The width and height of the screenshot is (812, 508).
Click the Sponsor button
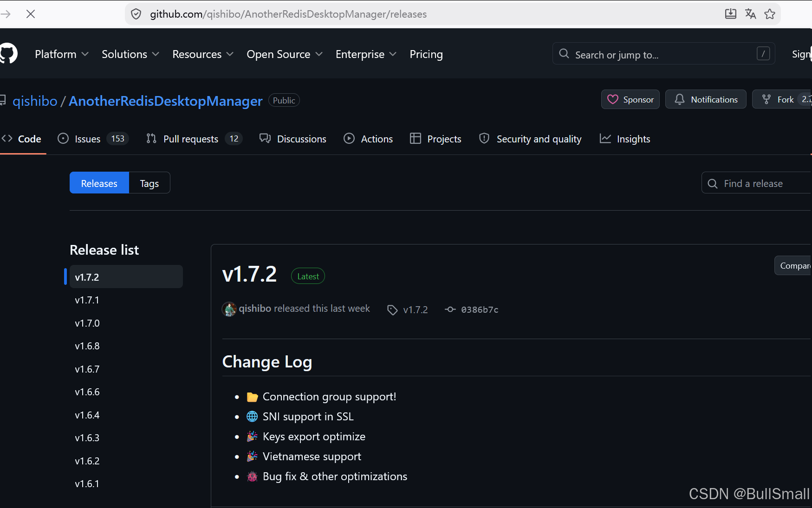pyautogui.click(x=630, y=99)
